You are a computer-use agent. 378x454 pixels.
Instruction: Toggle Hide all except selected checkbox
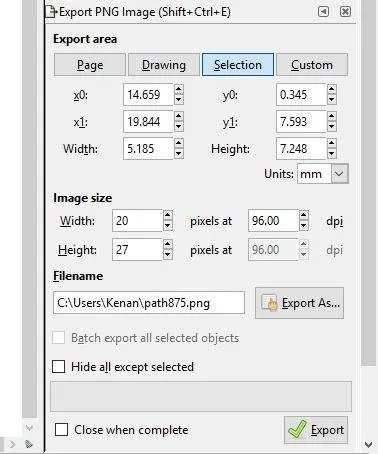[x=59, y=367]
